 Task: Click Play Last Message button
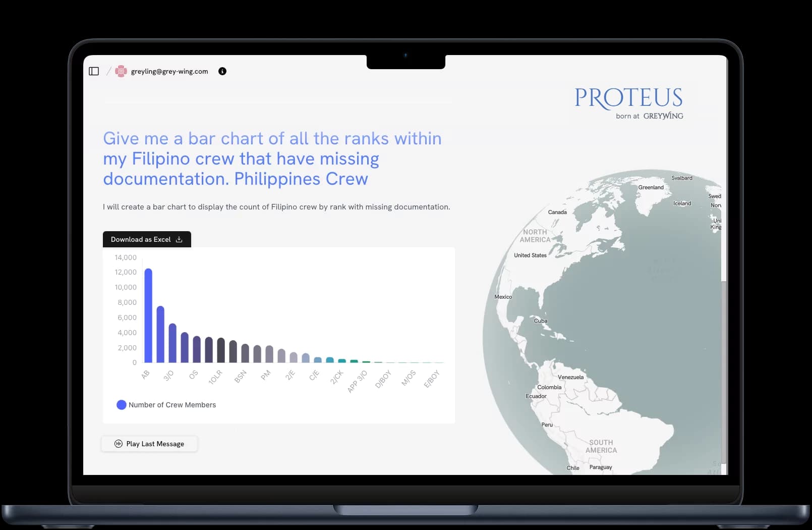[x=149, y=444]
